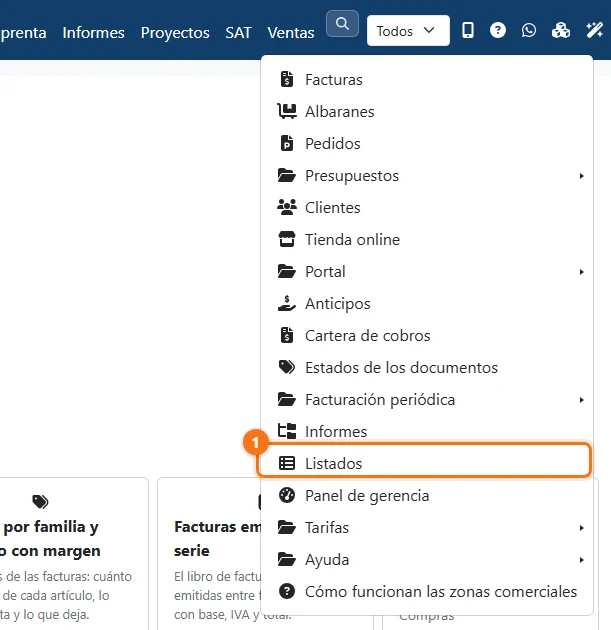The image size is (611, 630).
Task: Click the Listados table-list icon
Action: tap(287, 463)
